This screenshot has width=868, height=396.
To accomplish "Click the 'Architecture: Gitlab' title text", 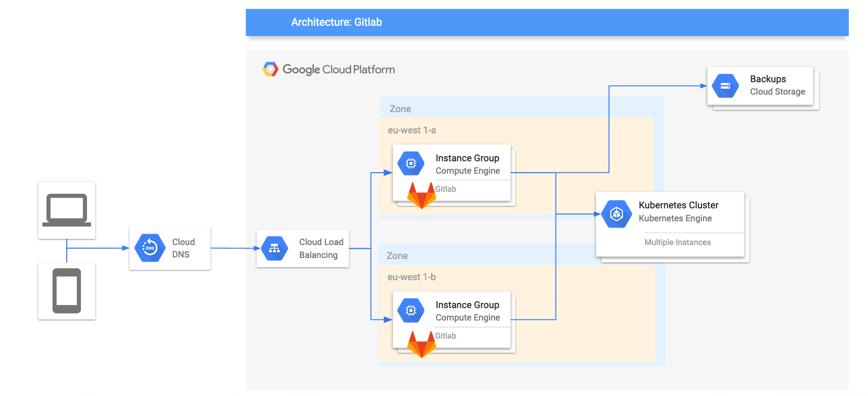I will (x=336, y=22).
